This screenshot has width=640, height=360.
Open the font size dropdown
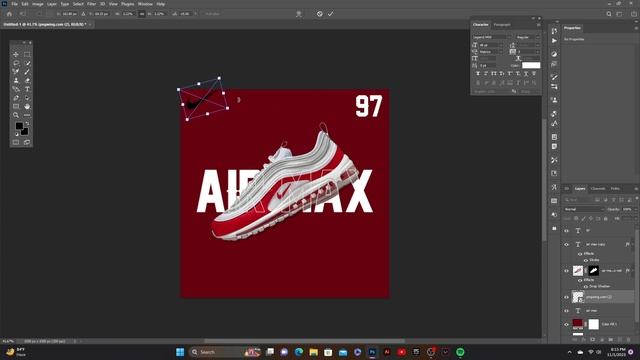coord(491,45)
